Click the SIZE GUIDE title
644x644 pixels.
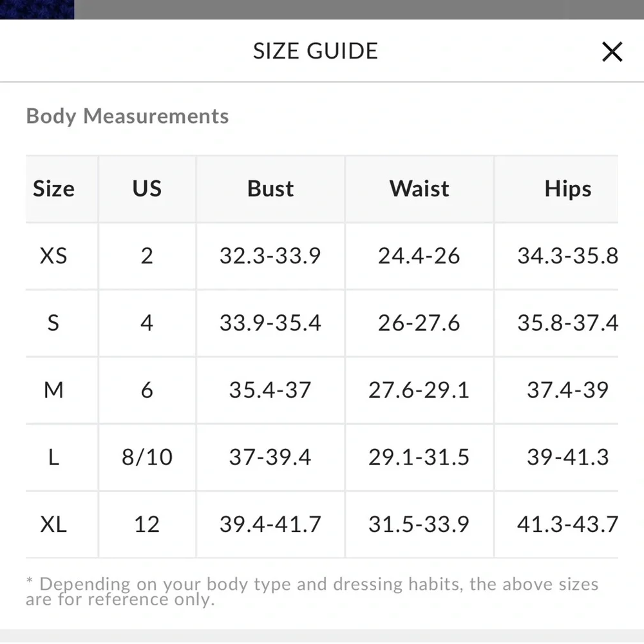pyautogui.click(x=315, y=51)
